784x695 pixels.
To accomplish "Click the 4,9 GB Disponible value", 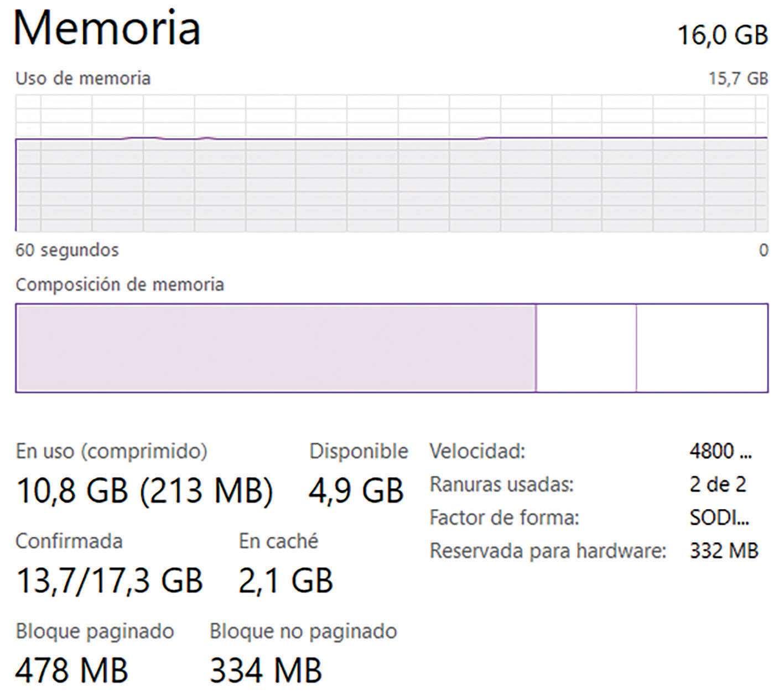I will [356, 490].
